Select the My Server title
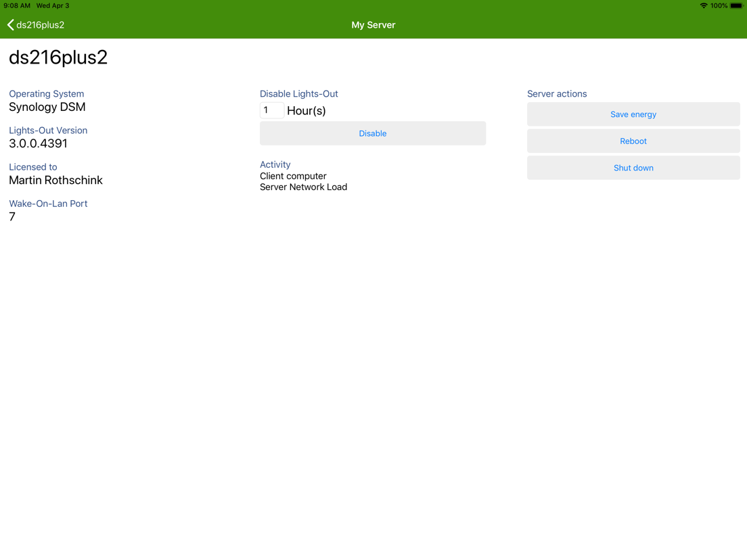 [373, 25]
